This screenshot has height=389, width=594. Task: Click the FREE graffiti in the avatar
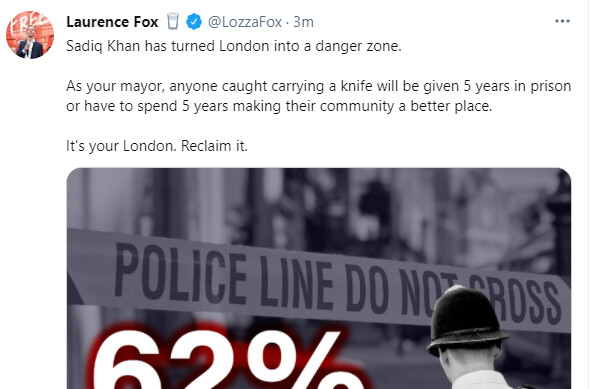click(x=28, y=23)
